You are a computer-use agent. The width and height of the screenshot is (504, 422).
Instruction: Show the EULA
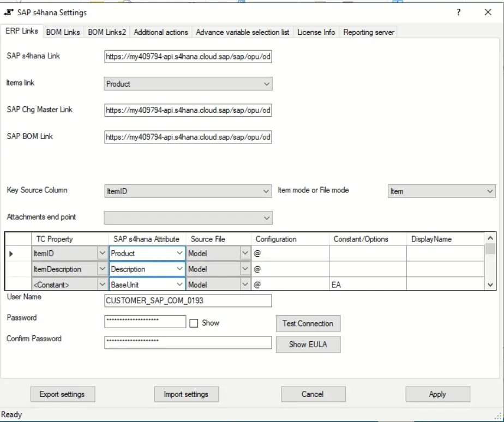[x=308, y=344]
